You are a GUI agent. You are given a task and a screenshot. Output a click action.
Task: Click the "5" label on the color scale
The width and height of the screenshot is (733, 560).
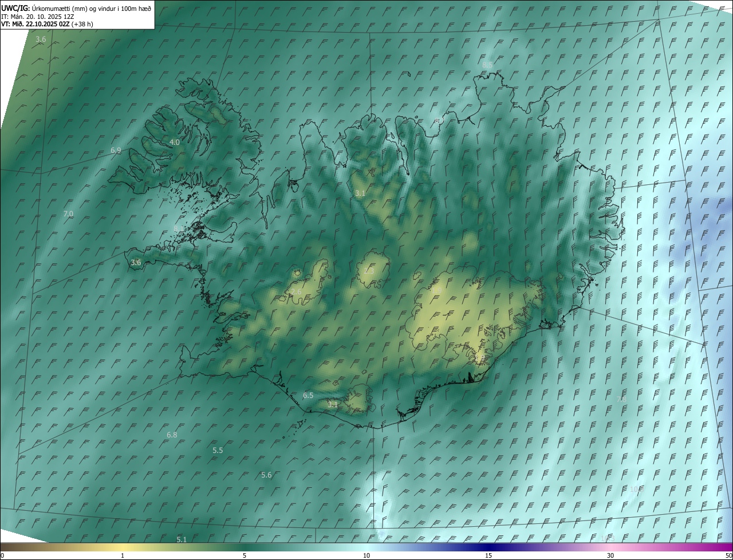(x=245, y=555)
